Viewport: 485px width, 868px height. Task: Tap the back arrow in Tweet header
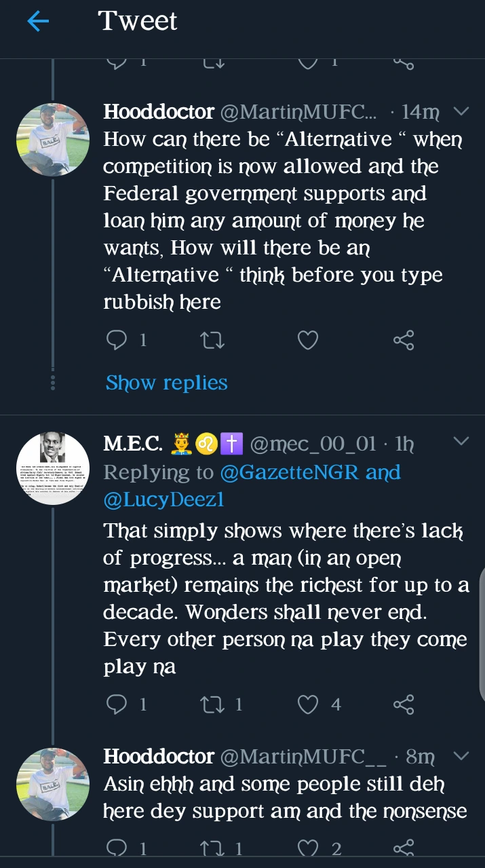tap(38, 22)
